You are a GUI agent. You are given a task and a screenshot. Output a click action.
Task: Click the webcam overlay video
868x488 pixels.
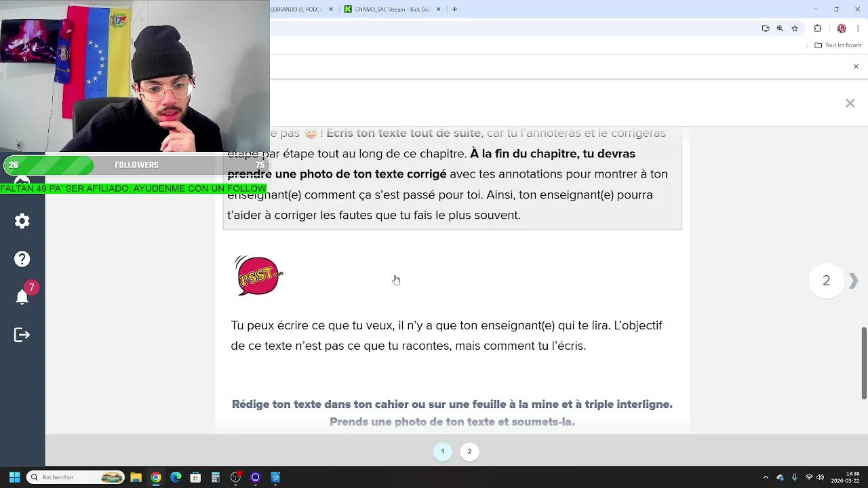(x=135, y=76)
